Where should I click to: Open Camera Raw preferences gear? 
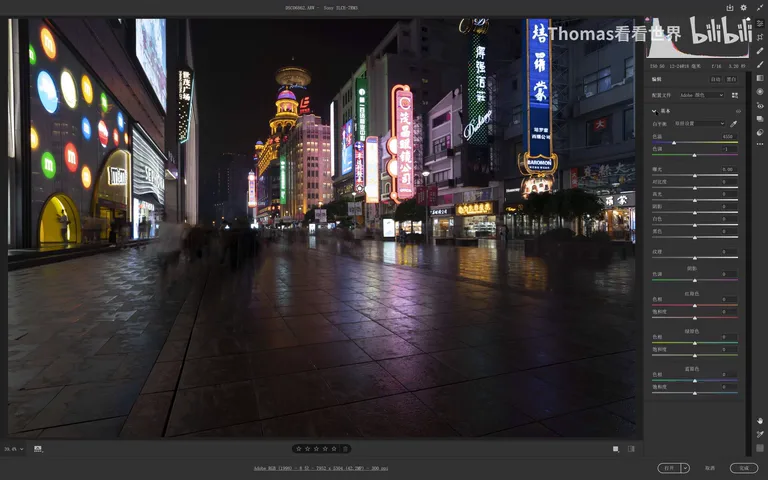pyautogui.click(x=744, y=7)
